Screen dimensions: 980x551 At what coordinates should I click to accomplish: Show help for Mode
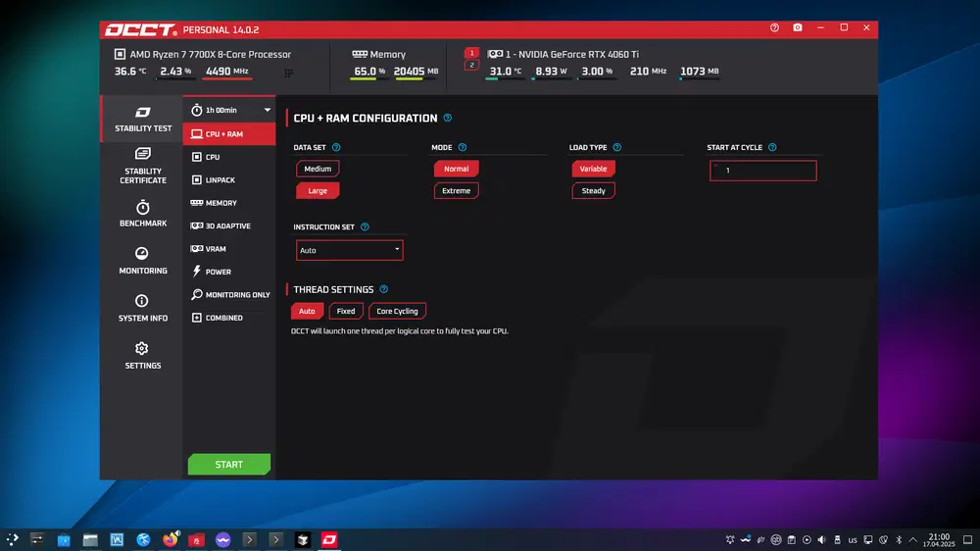pyautogui.click(x=463, y=148)
